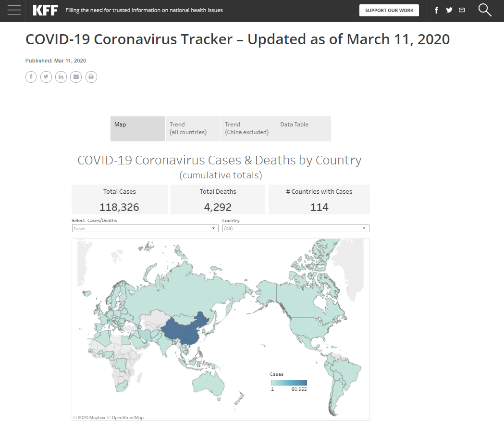
Task: Click the Support Our Work button
Action: click(389, 10)
